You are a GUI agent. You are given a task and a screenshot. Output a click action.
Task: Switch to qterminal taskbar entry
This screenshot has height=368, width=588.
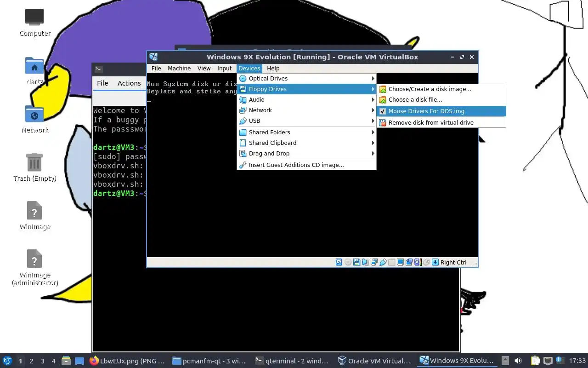tap(293, 361)
